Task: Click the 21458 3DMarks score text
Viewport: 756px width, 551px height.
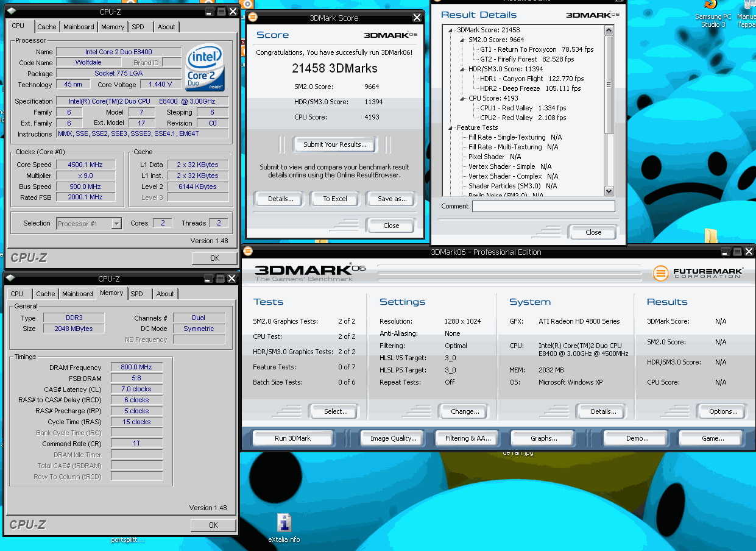Action: [x=334, y=68]
